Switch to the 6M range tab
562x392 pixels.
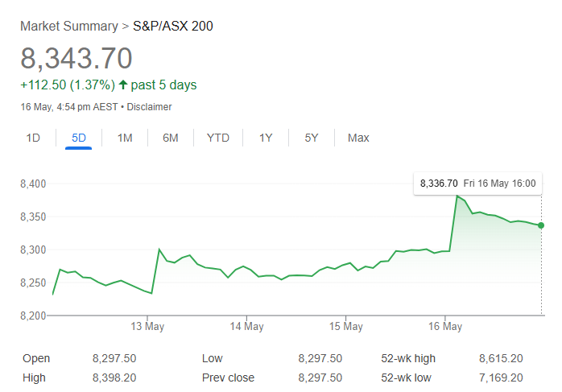[170, 138]
